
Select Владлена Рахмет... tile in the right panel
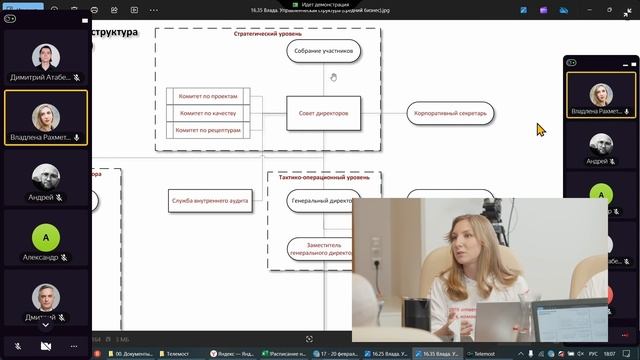(601, 96)
